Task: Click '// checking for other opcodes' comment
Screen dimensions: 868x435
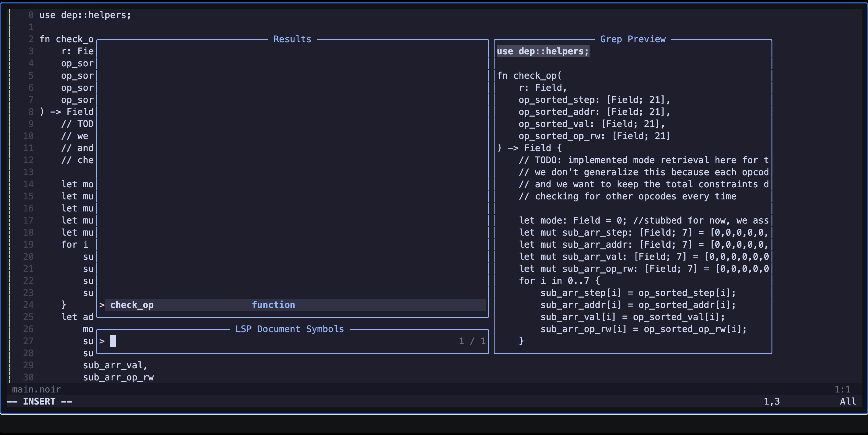Action: tap(627, 197)
